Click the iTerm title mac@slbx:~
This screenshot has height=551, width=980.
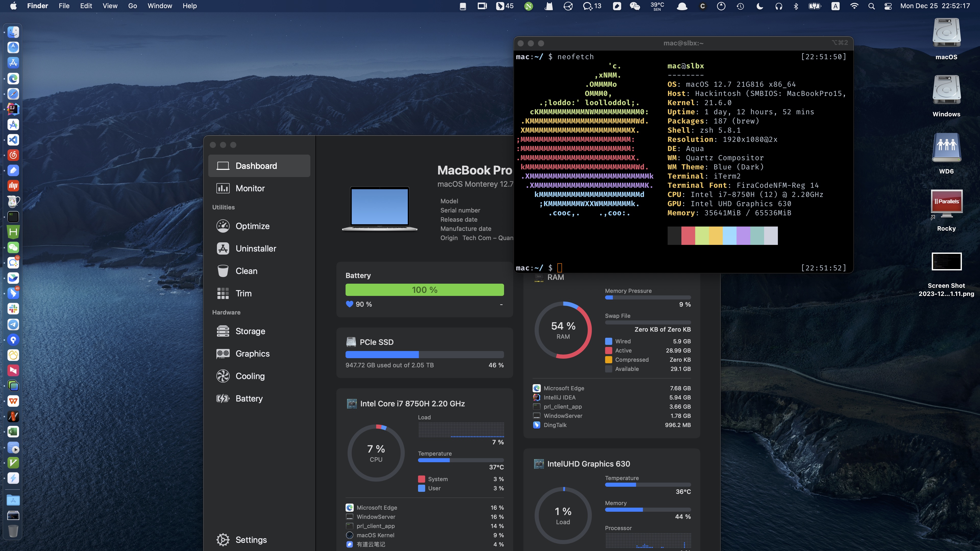(x=683, y=43)
